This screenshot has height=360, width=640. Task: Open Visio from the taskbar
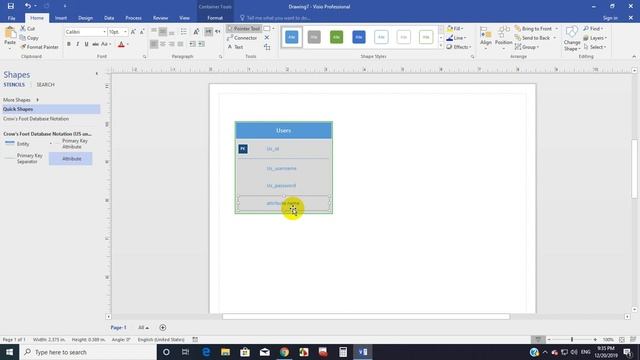pyautogui.click(x=362, y=352)
